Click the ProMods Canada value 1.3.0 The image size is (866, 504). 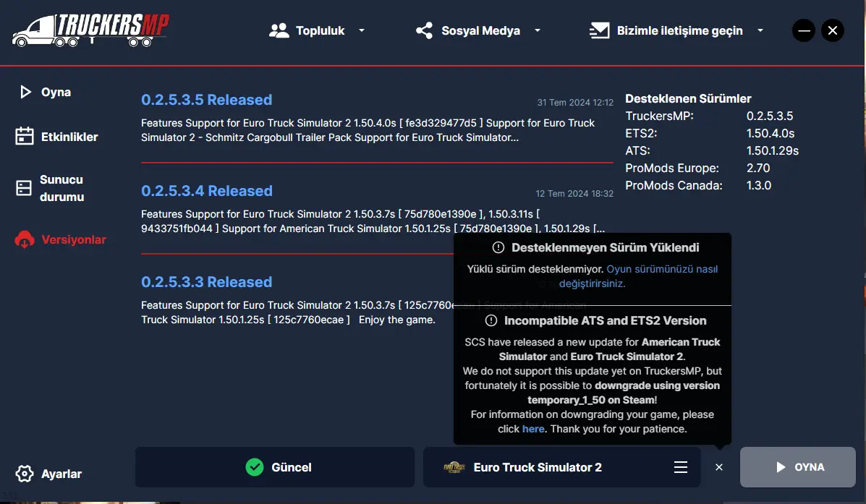tap(759, 186)
